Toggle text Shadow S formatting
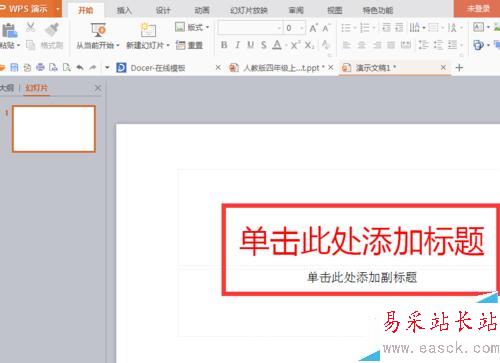The height and width of the screenshot is (363, 500). tap(264, 45)
